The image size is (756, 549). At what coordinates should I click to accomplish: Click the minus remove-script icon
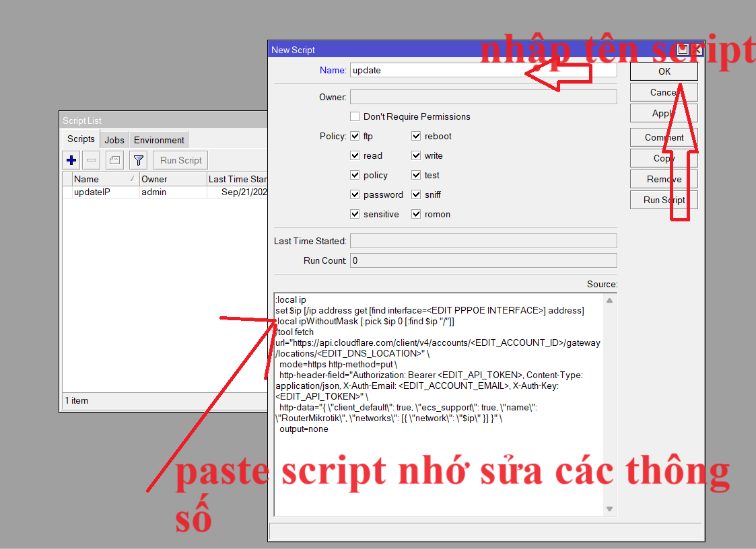coord(91,160)
